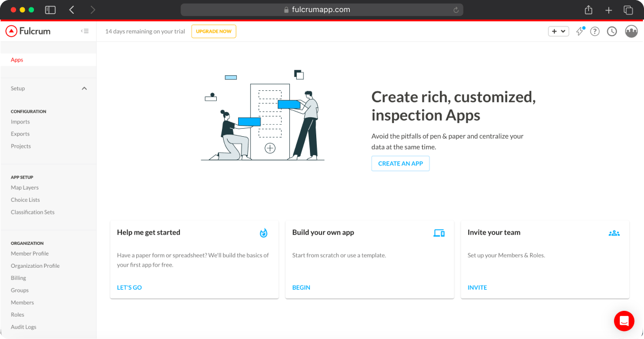This screenshot has width=644, height=339.
Task: Click the 'Help me get started' card title
Action: (x=149, y=232)
